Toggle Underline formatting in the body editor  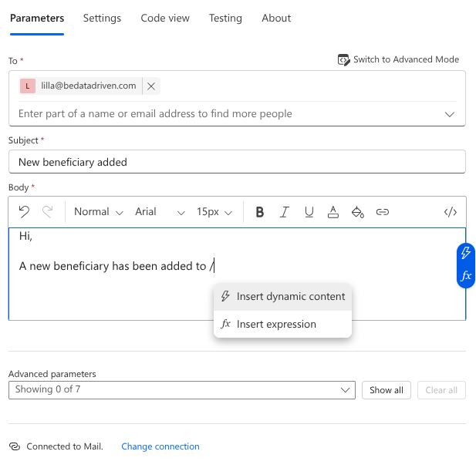(x=309, y=212)
